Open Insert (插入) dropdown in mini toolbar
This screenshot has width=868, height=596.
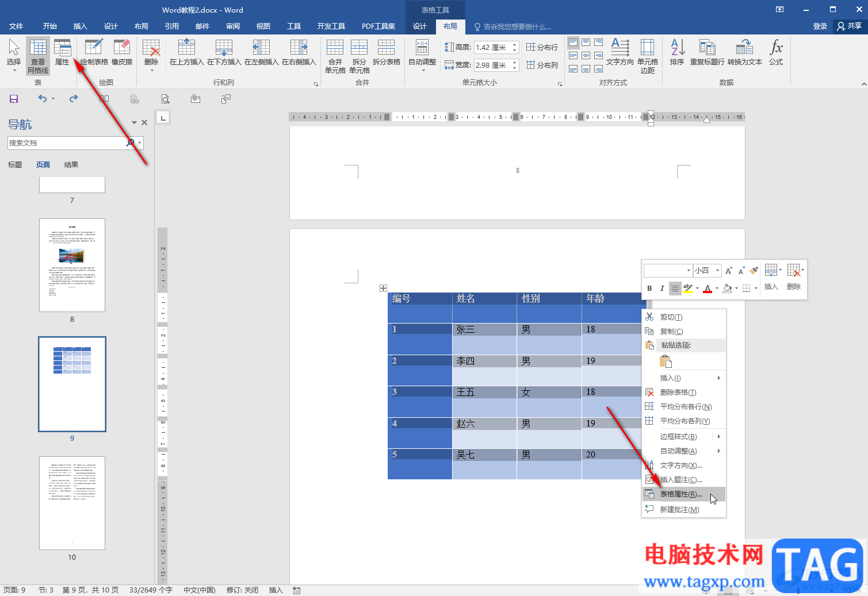pyautogui.click(x=772, y=277)
